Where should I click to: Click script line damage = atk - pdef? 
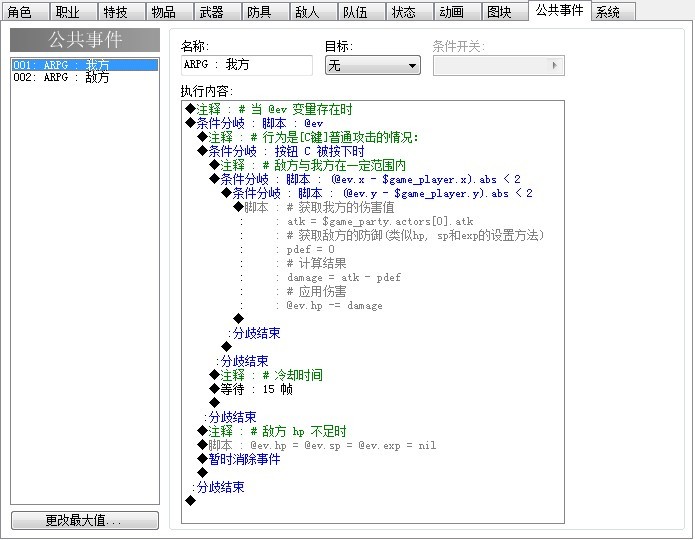tap(344, 278)
